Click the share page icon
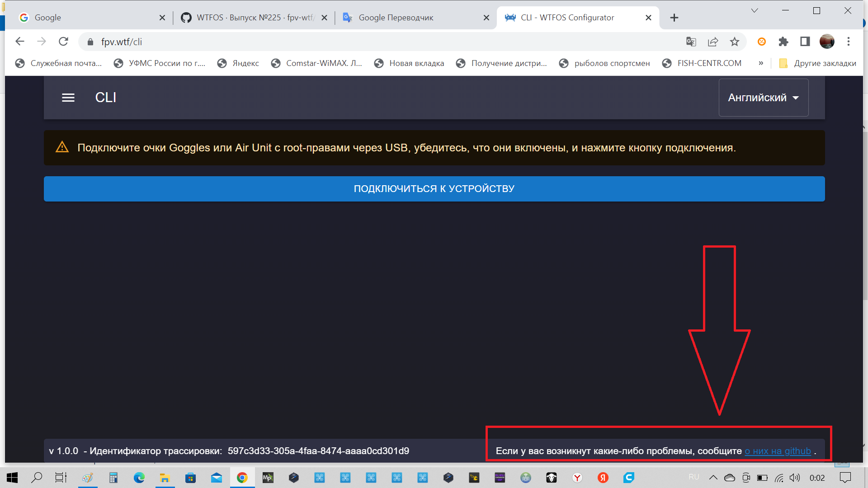The image size is (868, 488). pos(712,42)
